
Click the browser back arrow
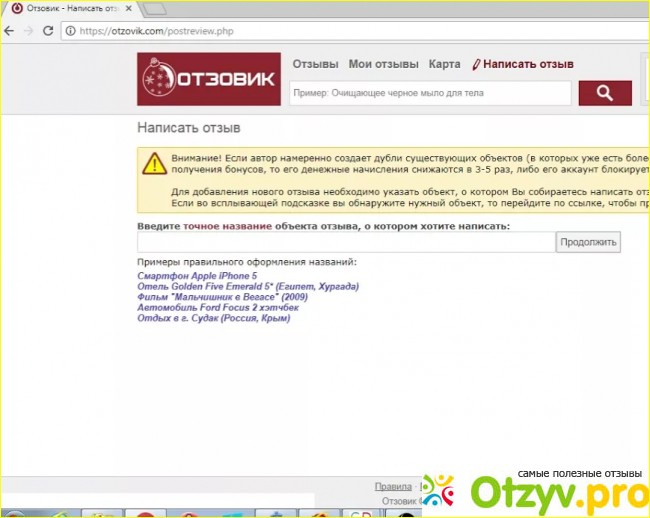point(11,31)
